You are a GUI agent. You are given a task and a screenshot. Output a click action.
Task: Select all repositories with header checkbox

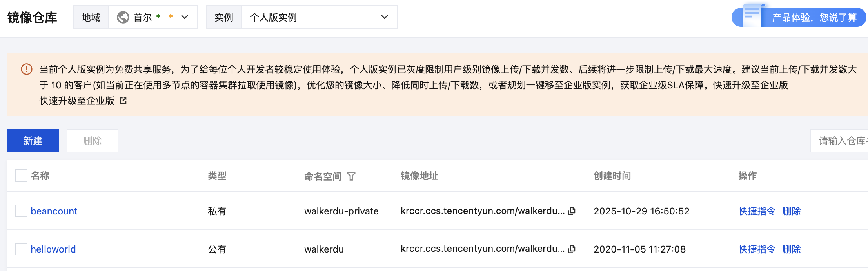(21, 176)
